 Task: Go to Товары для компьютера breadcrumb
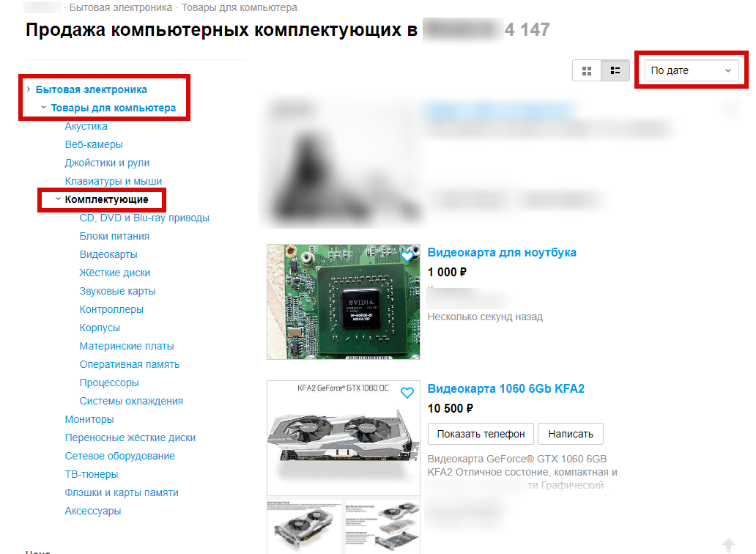pos(239,8)
